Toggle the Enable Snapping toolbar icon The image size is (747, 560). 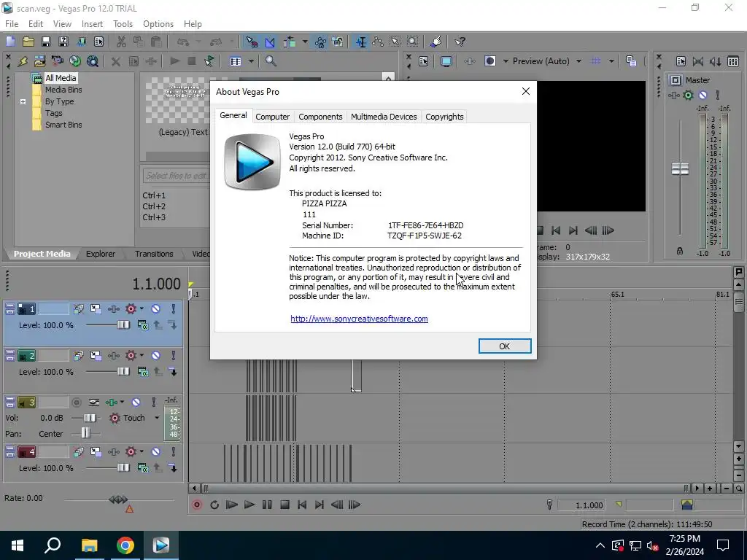pos(252,42)
